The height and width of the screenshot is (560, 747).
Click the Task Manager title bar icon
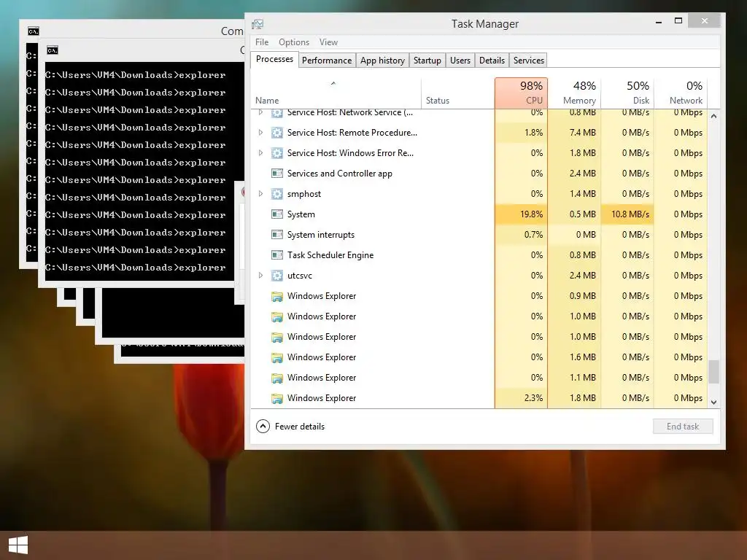tap(258, 24)
